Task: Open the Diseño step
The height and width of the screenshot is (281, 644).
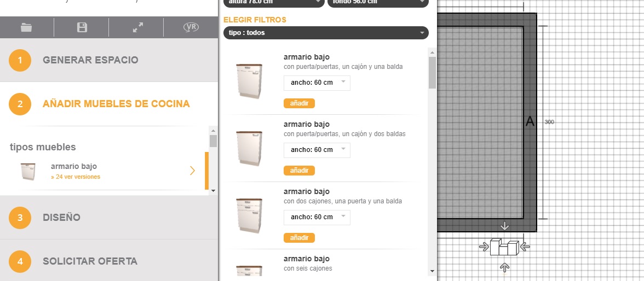Action: tap(61, 218)
